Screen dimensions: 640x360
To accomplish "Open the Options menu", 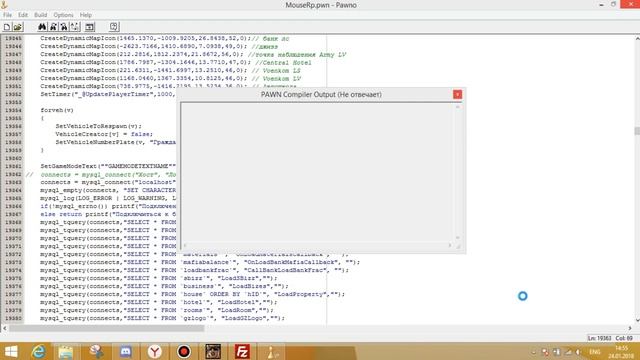I will (63, 15).
